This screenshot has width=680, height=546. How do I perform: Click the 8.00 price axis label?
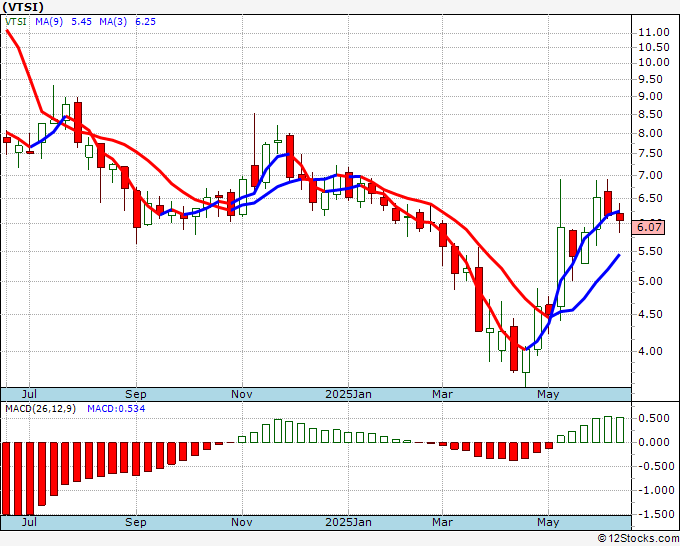651,134
